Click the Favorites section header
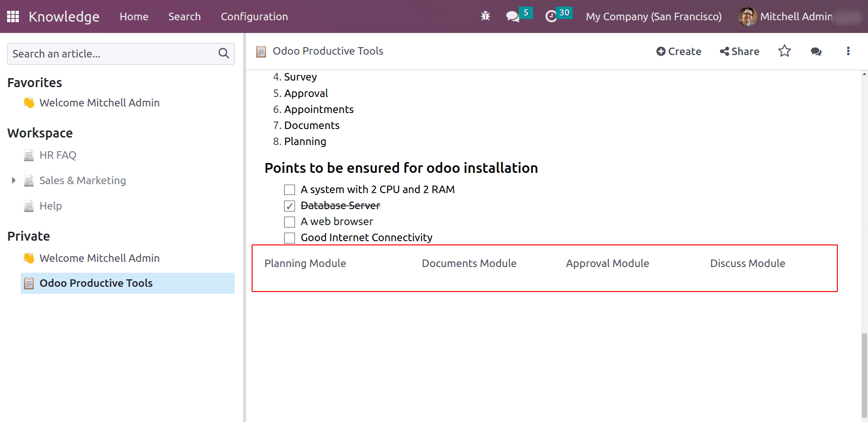 (35, 82)
